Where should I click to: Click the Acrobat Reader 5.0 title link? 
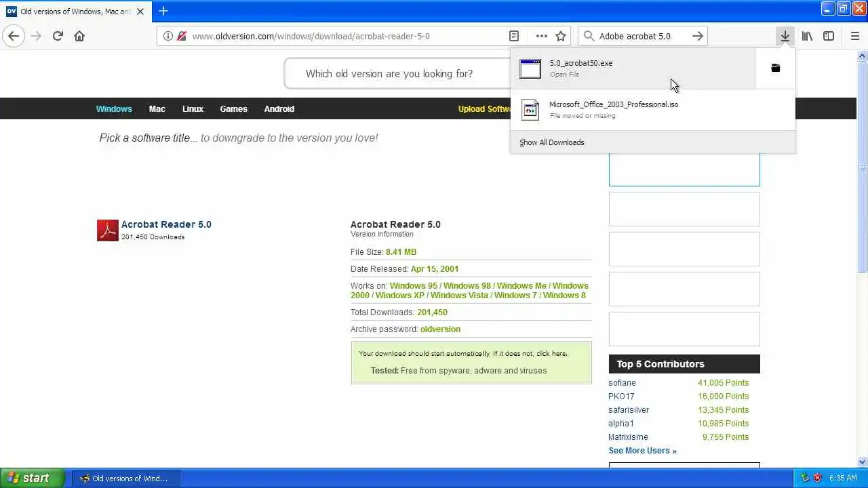click(166, 224)
